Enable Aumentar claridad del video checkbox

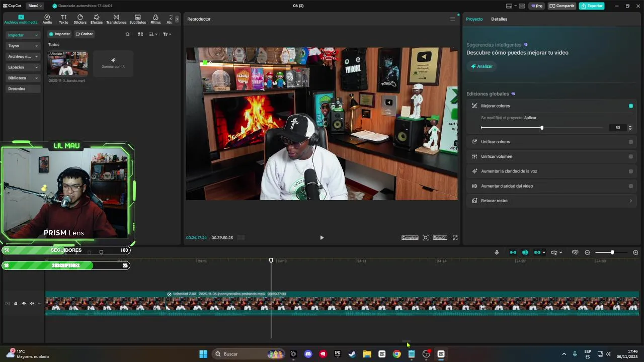(x=631, y=186)
